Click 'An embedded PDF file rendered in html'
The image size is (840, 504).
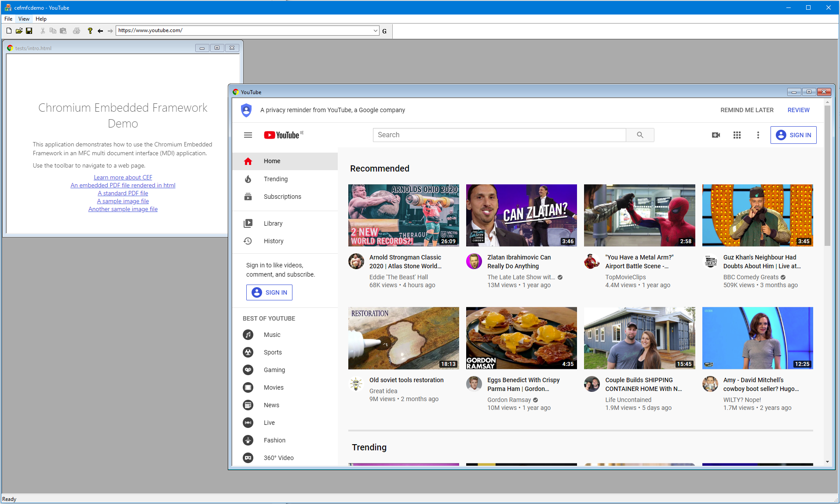click(123, 185)
